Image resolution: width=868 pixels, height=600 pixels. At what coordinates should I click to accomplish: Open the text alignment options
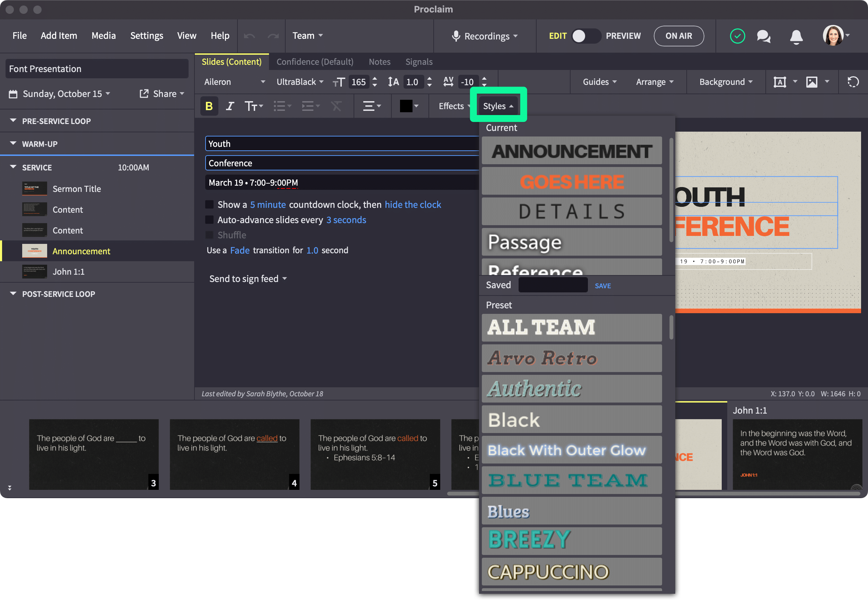[x=372, y=106]
